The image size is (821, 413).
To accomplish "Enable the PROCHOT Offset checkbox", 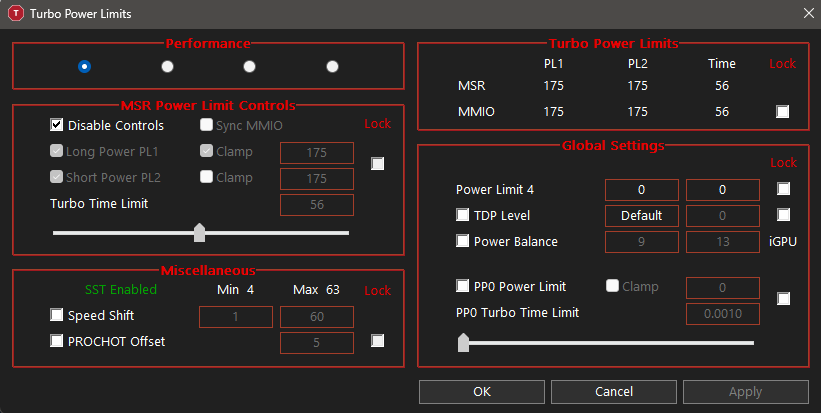I will pos(57,341).
